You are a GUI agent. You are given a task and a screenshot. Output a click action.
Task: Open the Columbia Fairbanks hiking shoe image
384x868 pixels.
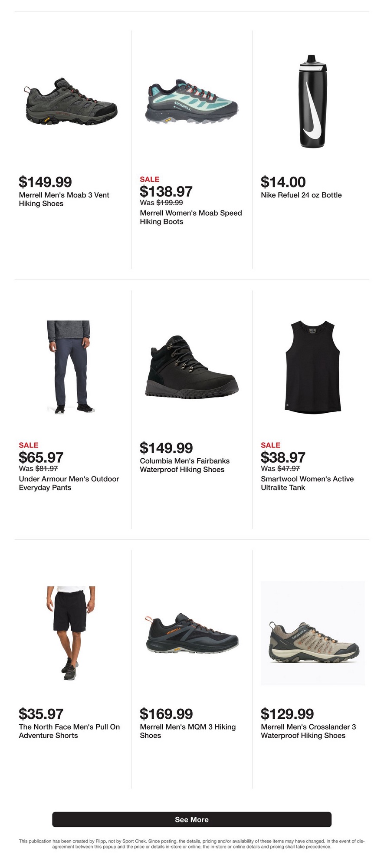[191, 367]
